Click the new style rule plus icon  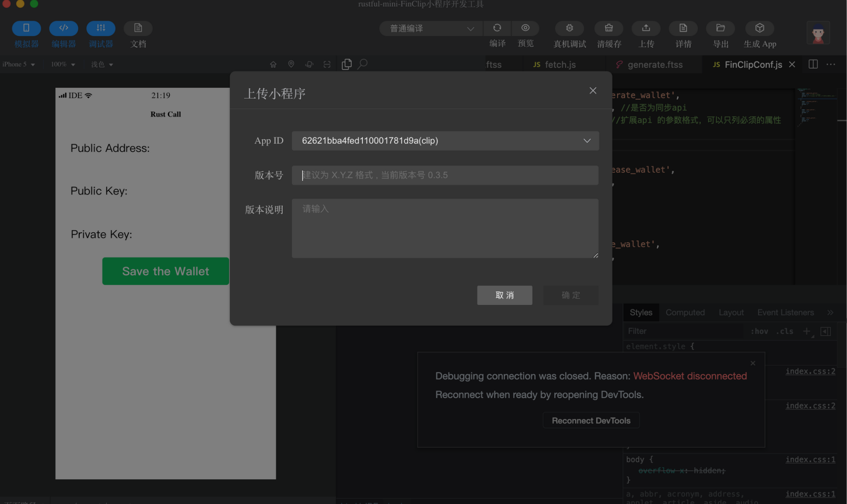(x=807, y=331)
